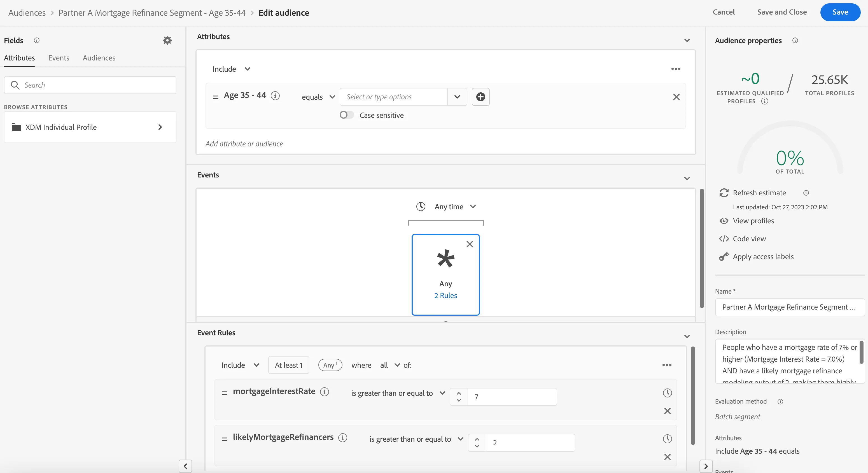This screenshot has width=868, height=473.
Task: Click the Save button
Action: (840, 12)
